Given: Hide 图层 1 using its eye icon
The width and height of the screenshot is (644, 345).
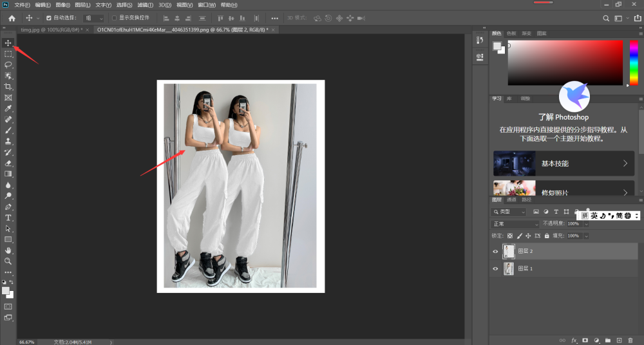Looking at the screenshot, I should tap(495, 268).
